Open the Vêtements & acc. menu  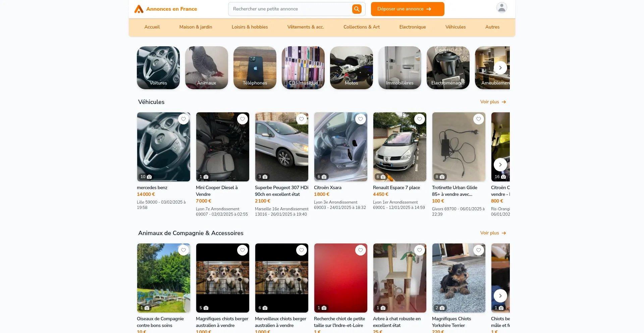pos(306,27)
